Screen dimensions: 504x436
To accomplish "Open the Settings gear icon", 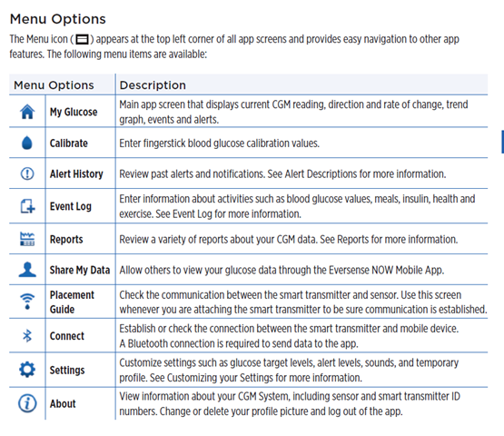I will pyautogui.click(x=27, y=370).
